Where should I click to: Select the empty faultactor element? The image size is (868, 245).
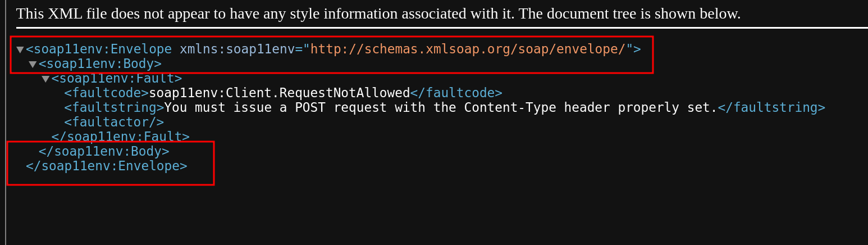click(114, 122)
